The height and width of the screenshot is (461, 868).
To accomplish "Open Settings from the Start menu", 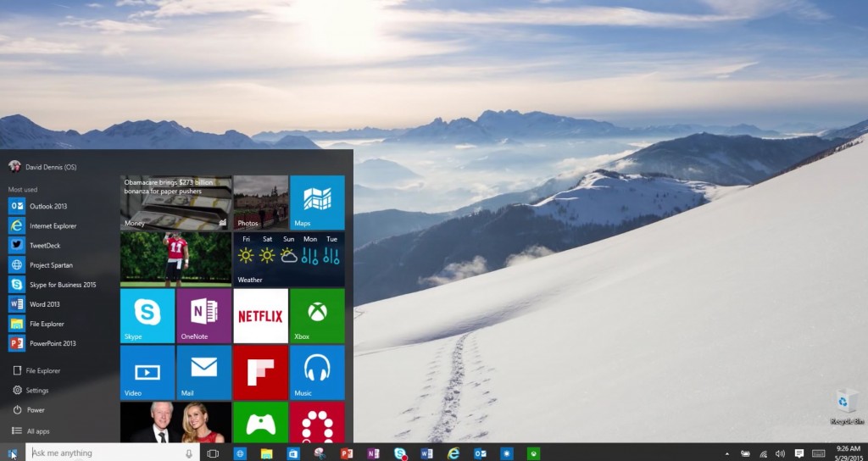I will 31,390.
